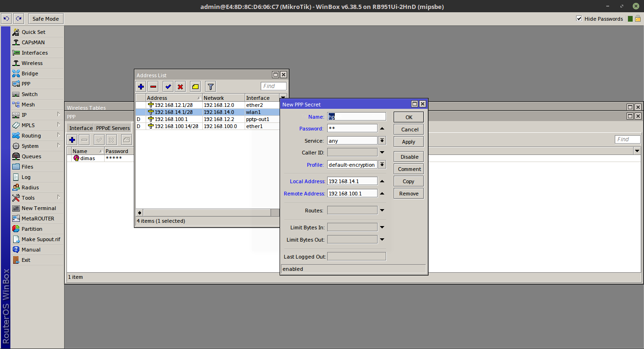Select the dimas secret row in PPP
The image size is (644, 349).
[100, 158]
